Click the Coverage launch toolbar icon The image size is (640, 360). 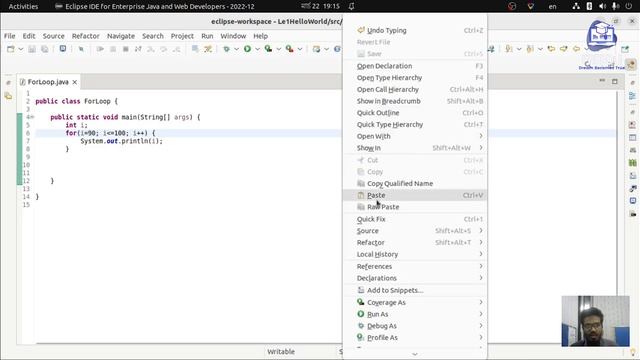pos(268,49)
